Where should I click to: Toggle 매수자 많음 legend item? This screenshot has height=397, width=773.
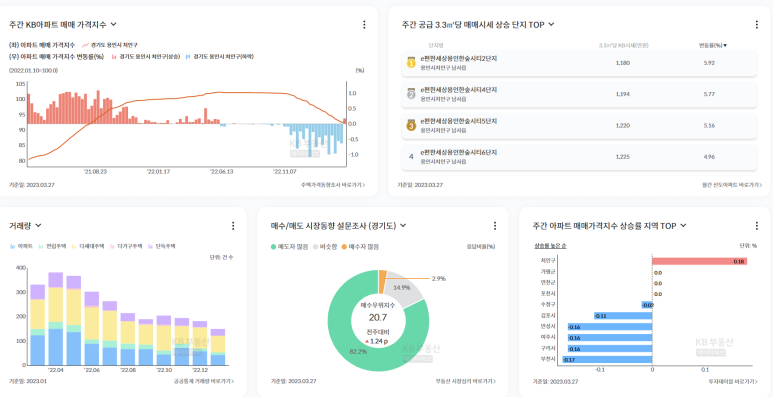[x=360, y=247]
